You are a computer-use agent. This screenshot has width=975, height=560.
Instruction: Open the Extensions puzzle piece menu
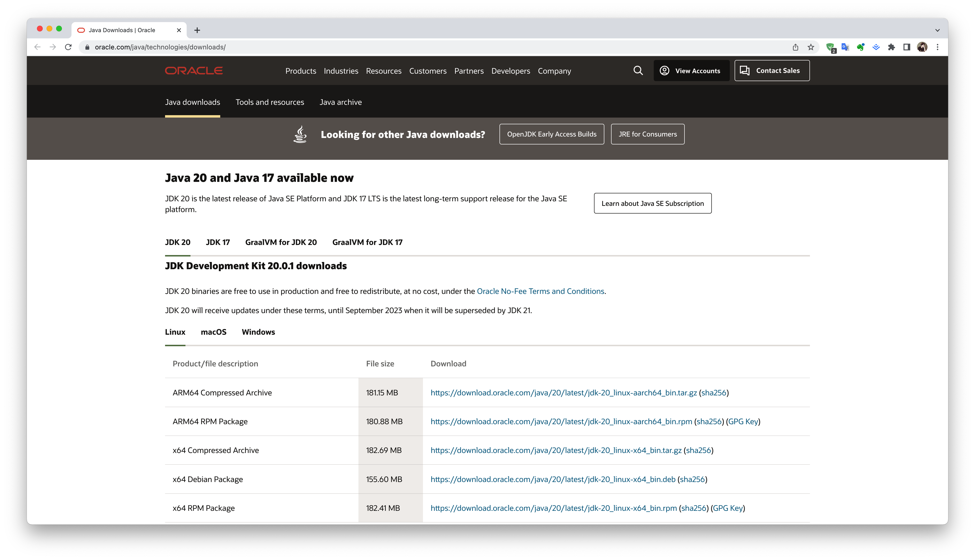[891, 47]
